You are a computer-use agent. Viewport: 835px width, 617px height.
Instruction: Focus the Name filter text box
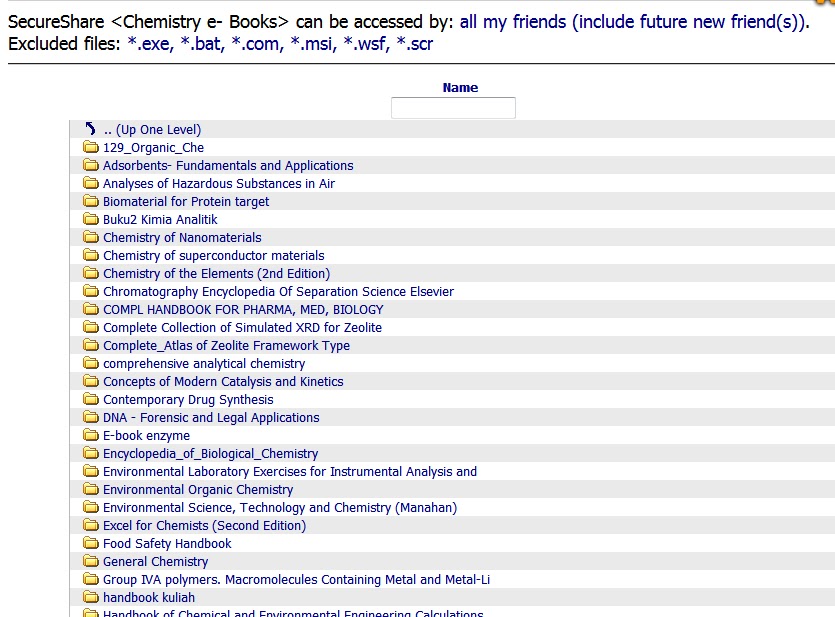(x=453, y=108)
